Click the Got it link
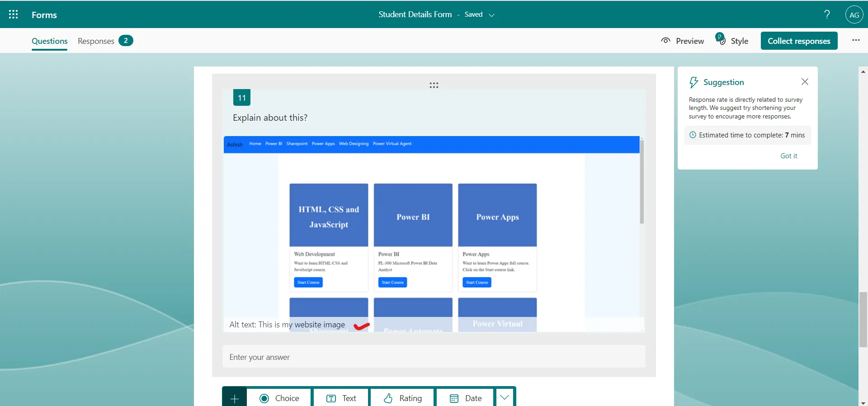 789,156
